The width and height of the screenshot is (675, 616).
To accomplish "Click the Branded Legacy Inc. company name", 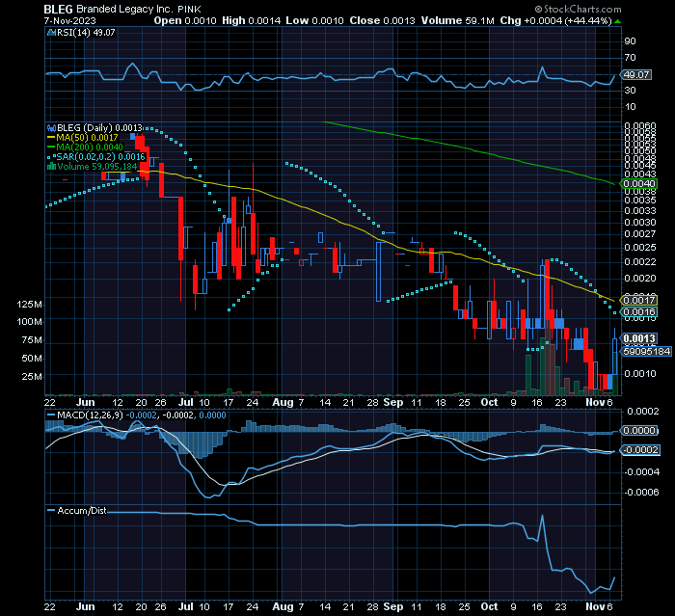I will coord(125,9).
